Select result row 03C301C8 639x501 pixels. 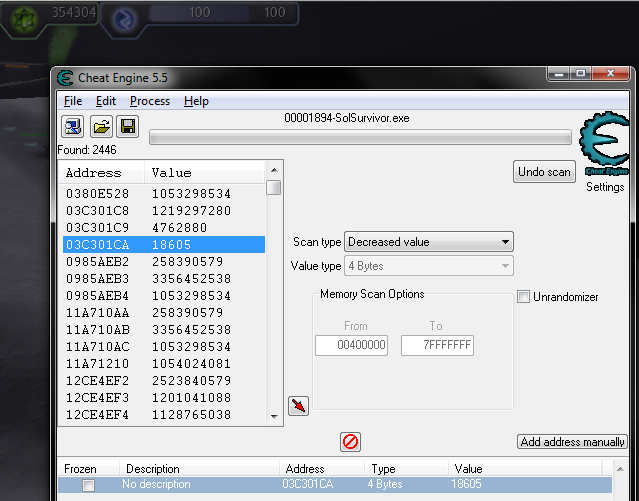(x=163, y=211)
